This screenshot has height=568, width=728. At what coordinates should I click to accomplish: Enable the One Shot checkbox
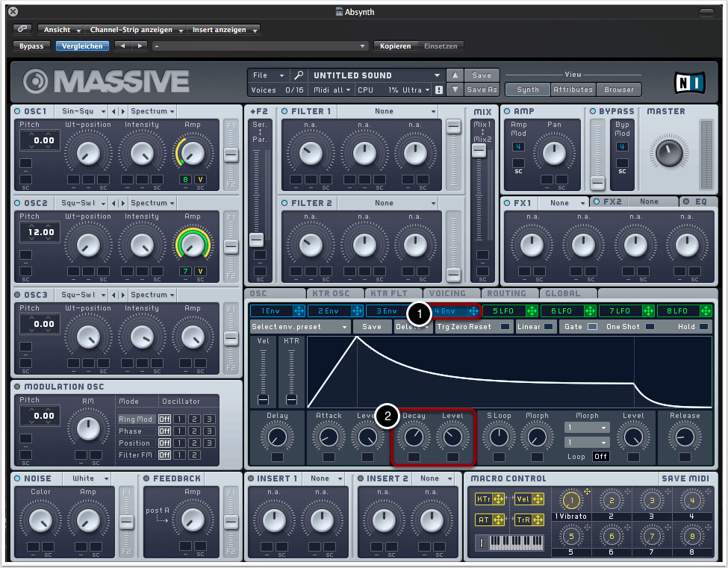(x=650, y=327)
